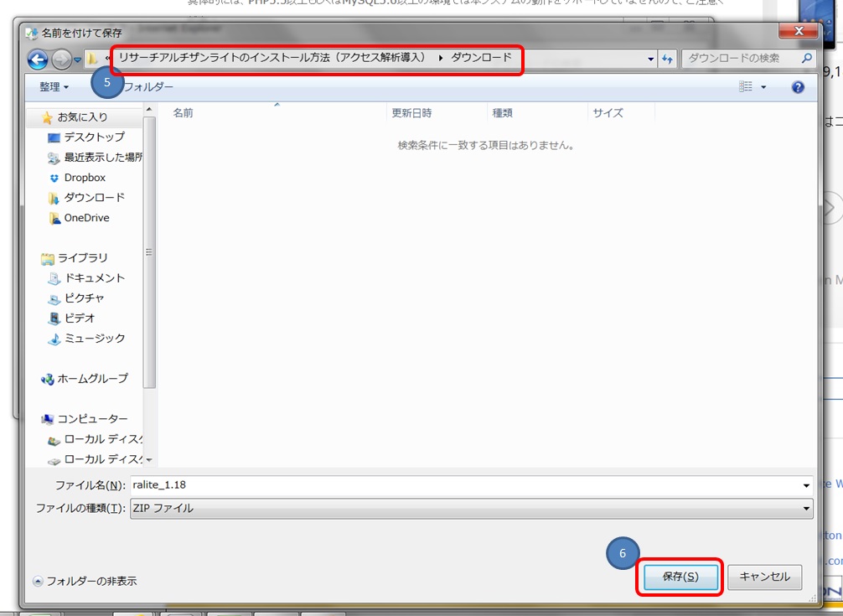Screen dimensions: 843x616
Task: Click the navigation pane scrollbar down arrow
Action: click(149, 459)
